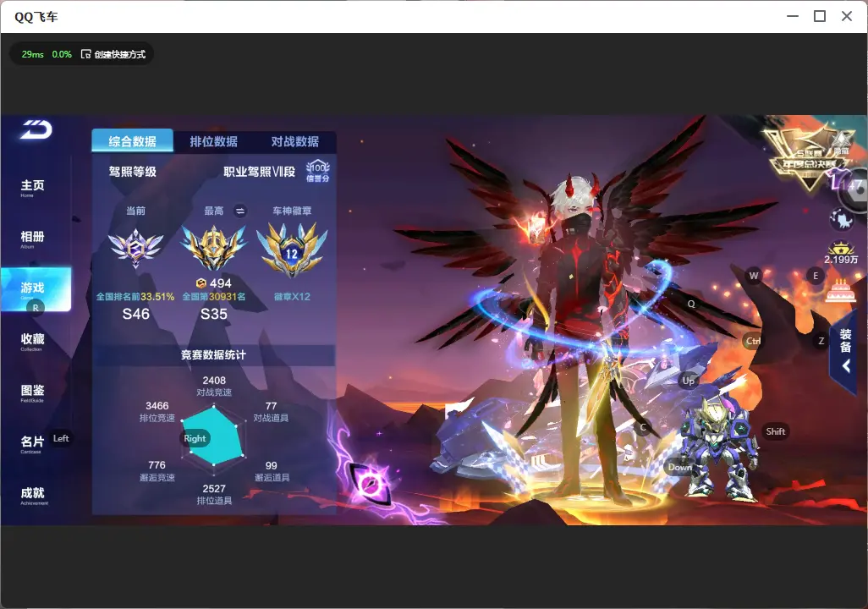Click the R key overlay
868x609 pixels.
[x=36, y=308]
